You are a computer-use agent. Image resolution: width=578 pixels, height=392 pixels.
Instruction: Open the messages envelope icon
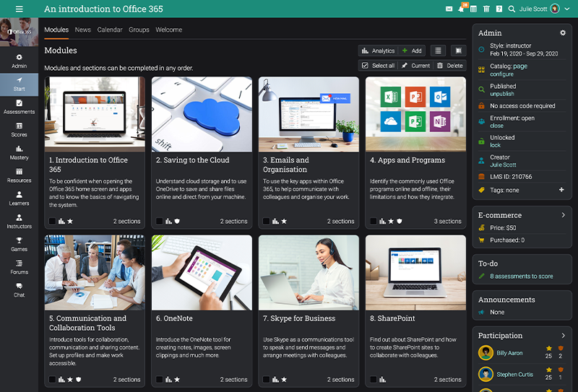[x=449, y=9]
